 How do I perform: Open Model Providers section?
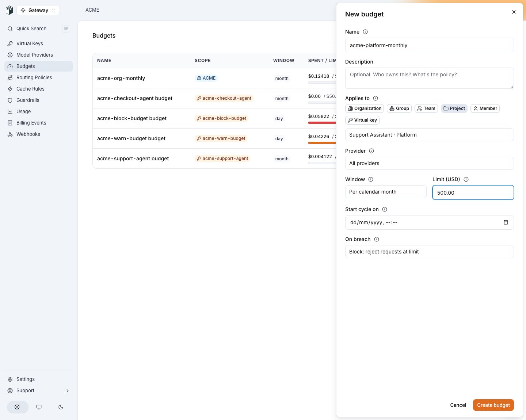[x=39, y=55]
